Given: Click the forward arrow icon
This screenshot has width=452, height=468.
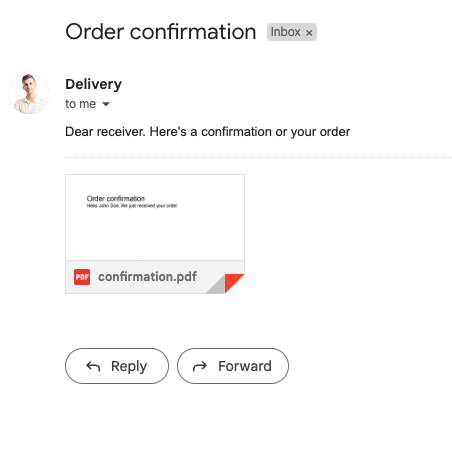Looking at the screenshot, I should [200, 366].
